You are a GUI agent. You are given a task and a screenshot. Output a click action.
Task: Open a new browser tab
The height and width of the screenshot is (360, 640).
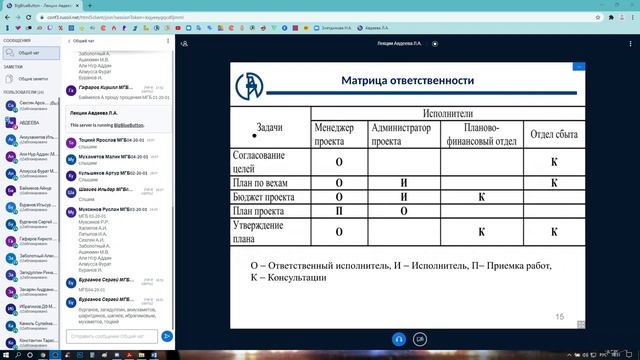tap(90, 6)
